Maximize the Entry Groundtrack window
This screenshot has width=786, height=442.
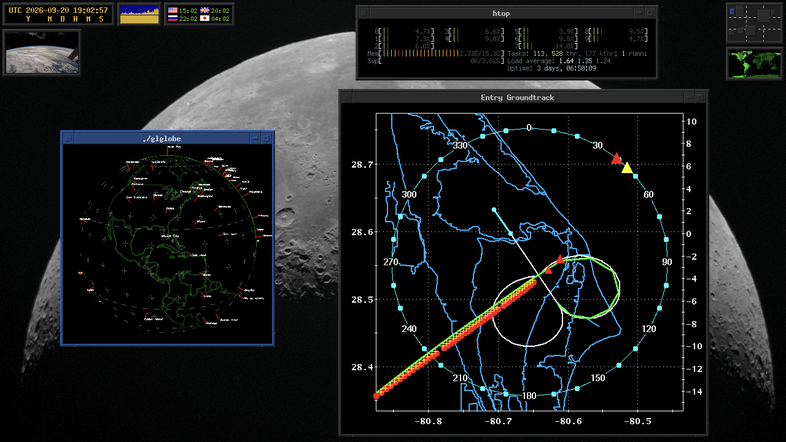pyautogui.click(x=700, y=97)
